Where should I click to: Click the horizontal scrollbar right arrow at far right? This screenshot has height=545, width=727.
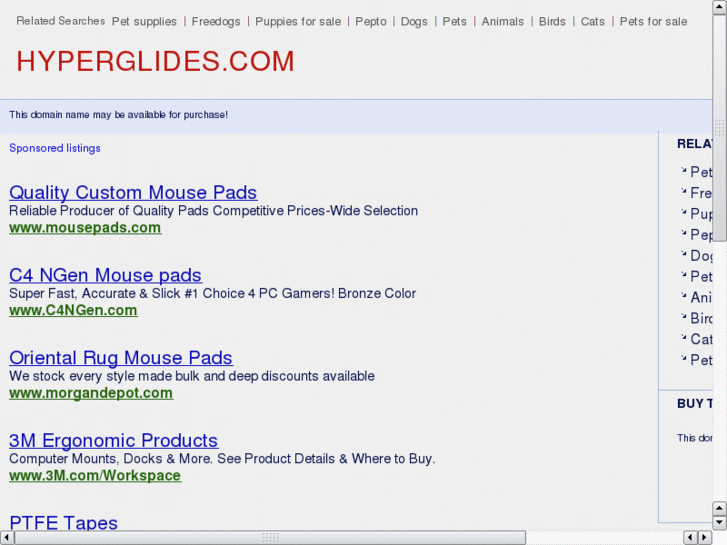pos(705,538)
